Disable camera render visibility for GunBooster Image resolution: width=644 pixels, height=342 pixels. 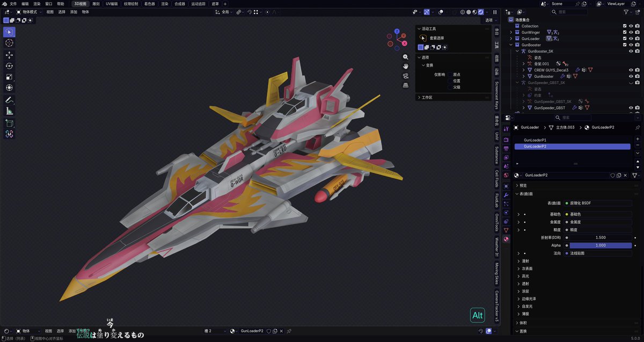click(637, 45)
